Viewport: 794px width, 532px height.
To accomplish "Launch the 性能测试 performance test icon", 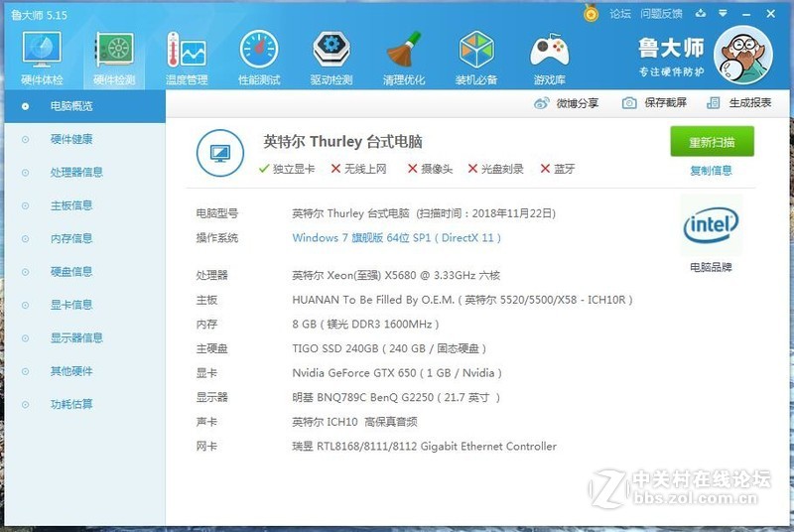I will pos(259,59).
